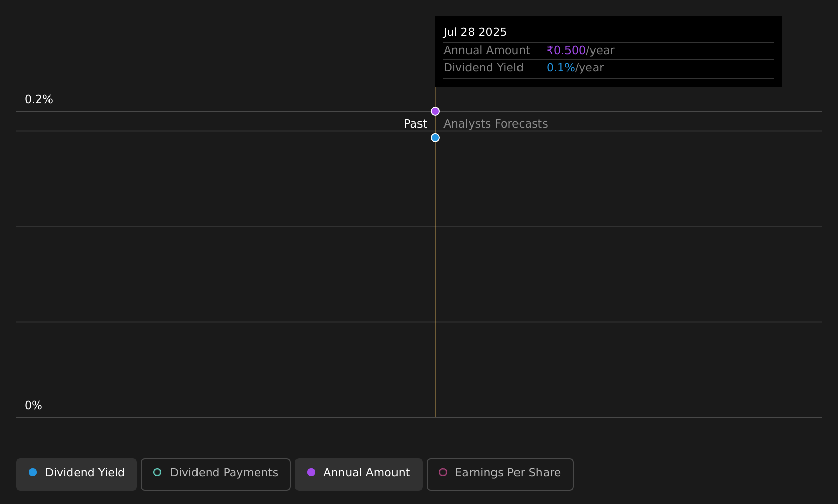Screen dimensions: 838x504
Task: Click the purple dot in Annual Amount legend
Action: (x=311, y=472)
